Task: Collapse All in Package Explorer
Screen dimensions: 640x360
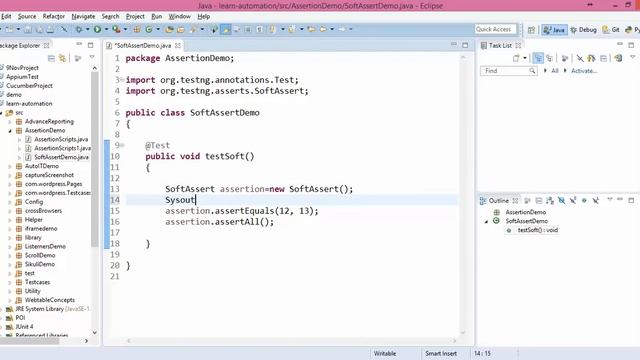Action: (x=51, y=58)
